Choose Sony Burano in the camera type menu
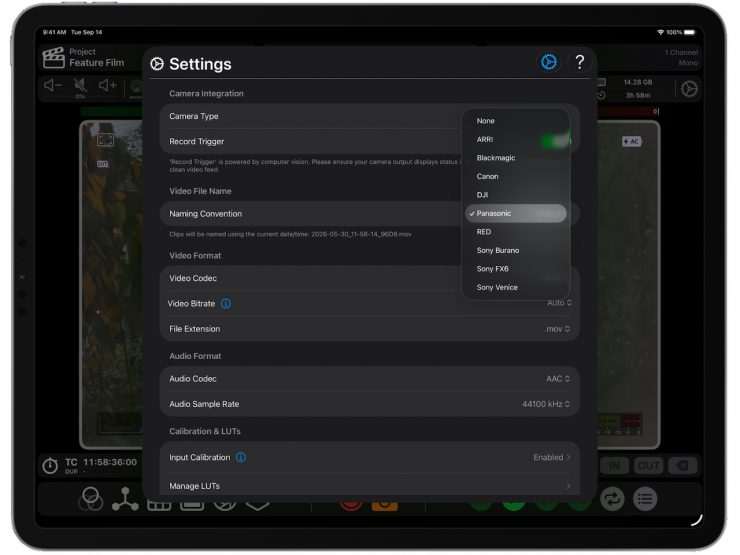The image size is (740, 555). pyautogui.click(x=515, y=250)
